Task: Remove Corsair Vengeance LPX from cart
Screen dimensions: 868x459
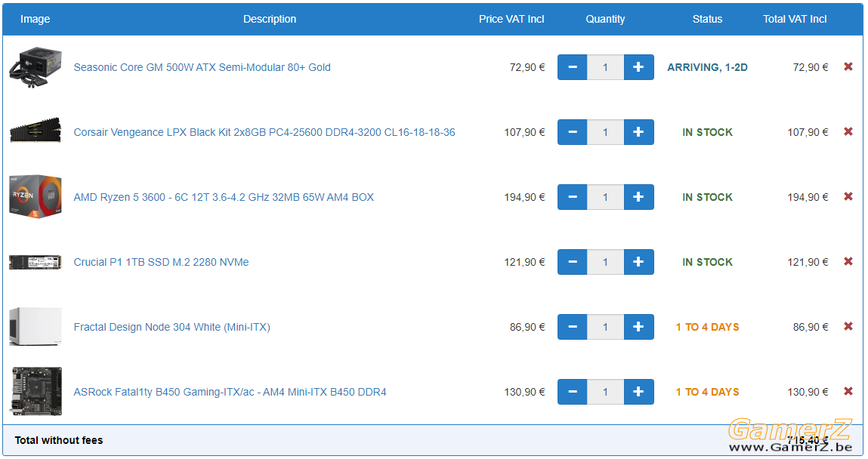Action: click(x=848, y=131)
